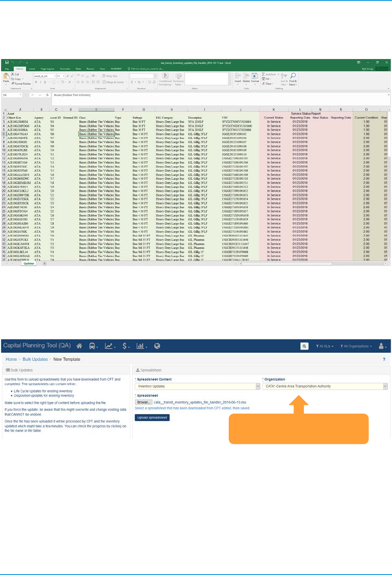Open the Clear eraser command
392x575 pixels.
pos(268,84)
